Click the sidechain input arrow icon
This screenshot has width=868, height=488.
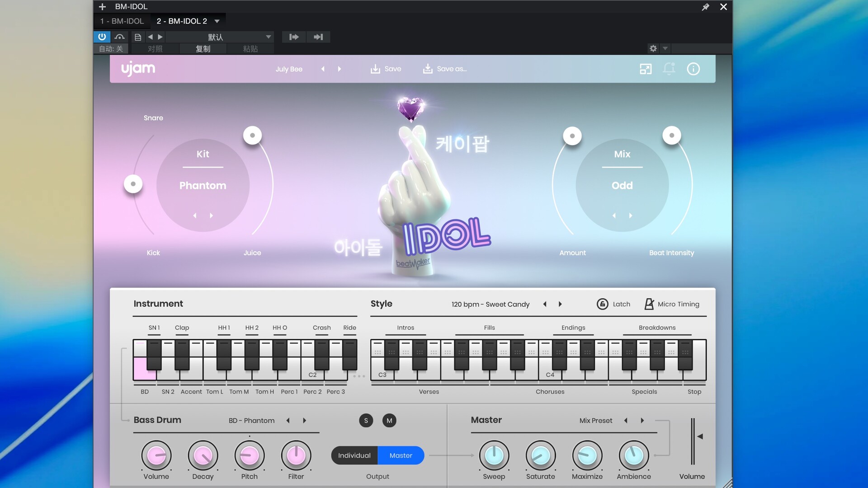[294, 37]
